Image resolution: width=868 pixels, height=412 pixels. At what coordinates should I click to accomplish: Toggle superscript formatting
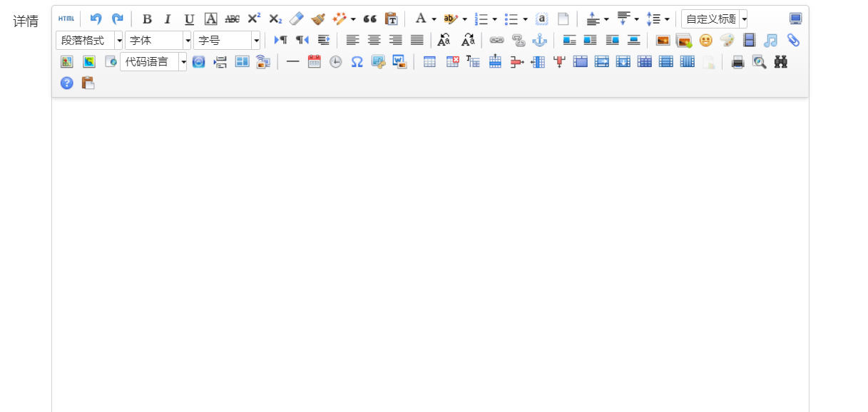tap(254, 19)
